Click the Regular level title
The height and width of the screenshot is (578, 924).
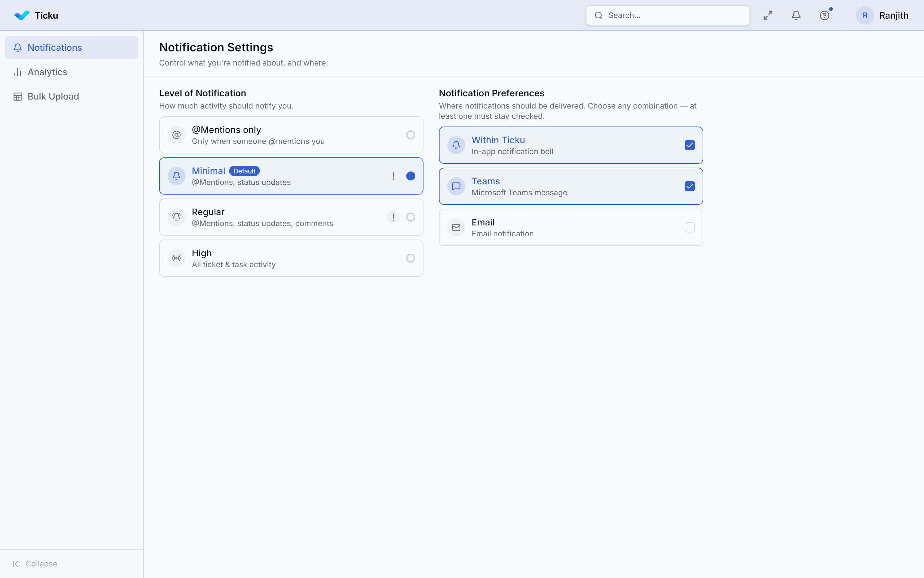[208, 212]
